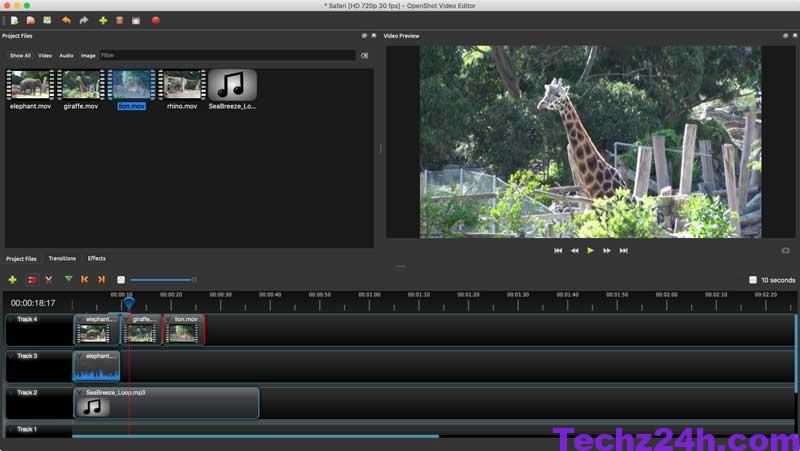
Task: Open the Track 3 menu arrow
Action: (12, 356)
